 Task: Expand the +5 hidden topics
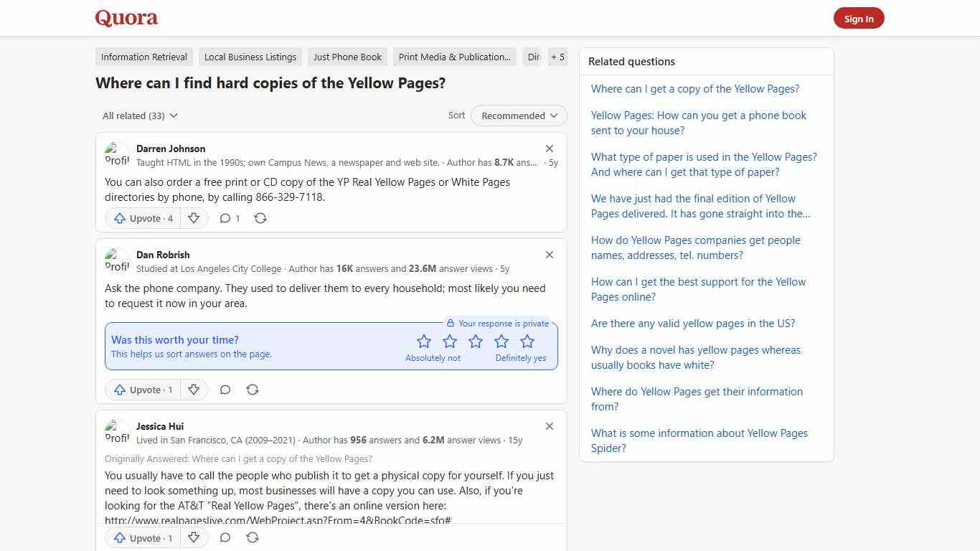click(557, 57)
